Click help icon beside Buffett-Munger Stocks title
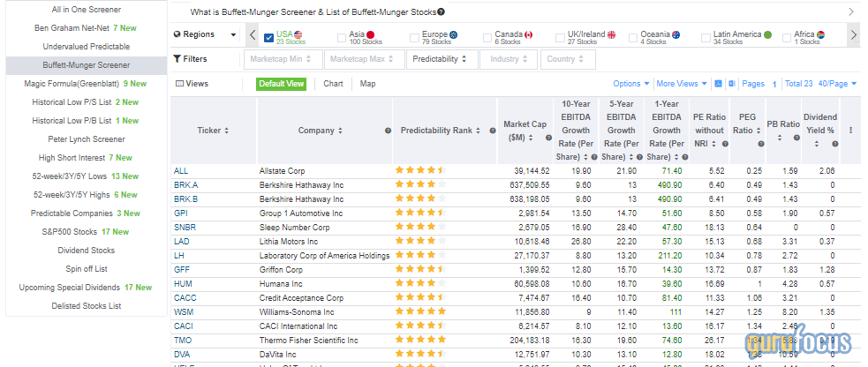The image size is (868, 367). tap(441, 12)
